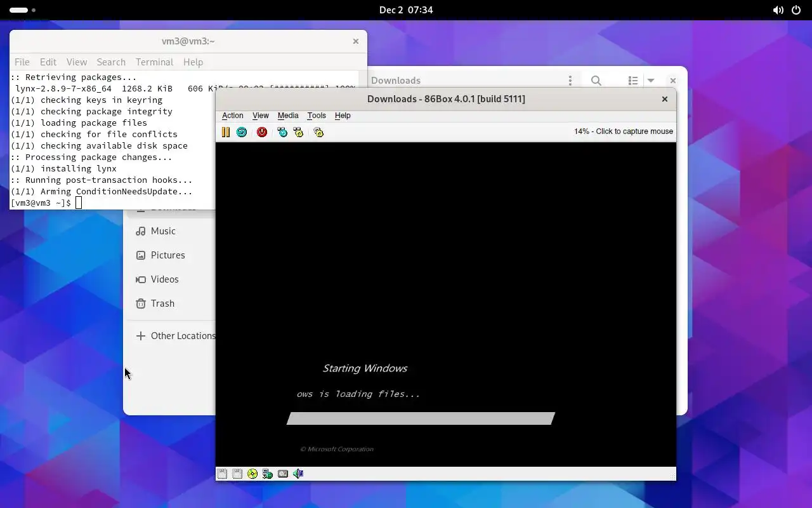The height and width of the screenshot is (508, 812).
Task: Click the first floppy drive status icon
Action: tap(222, 474)
